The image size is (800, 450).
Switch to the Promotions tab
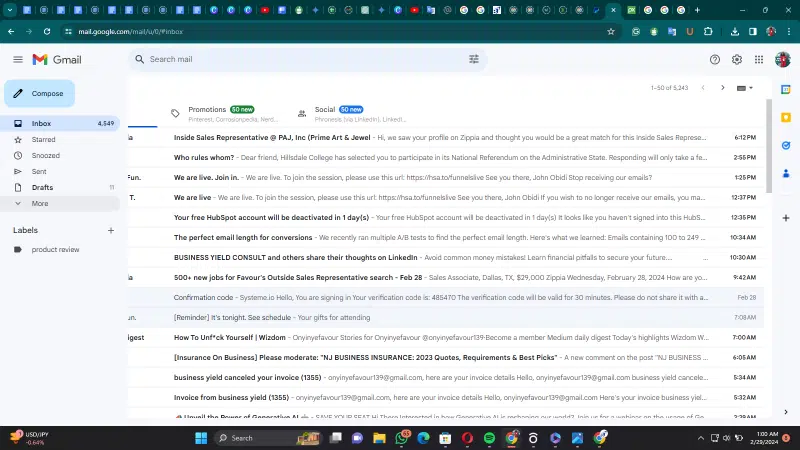click(208, 110)
